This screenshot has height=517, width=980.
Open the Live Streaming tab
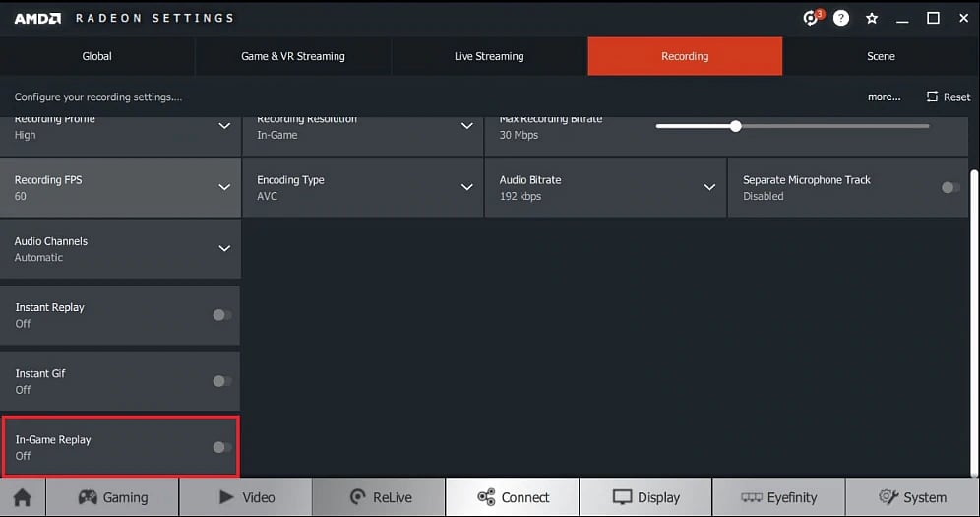pyautogui.click(x=489, y=56)
